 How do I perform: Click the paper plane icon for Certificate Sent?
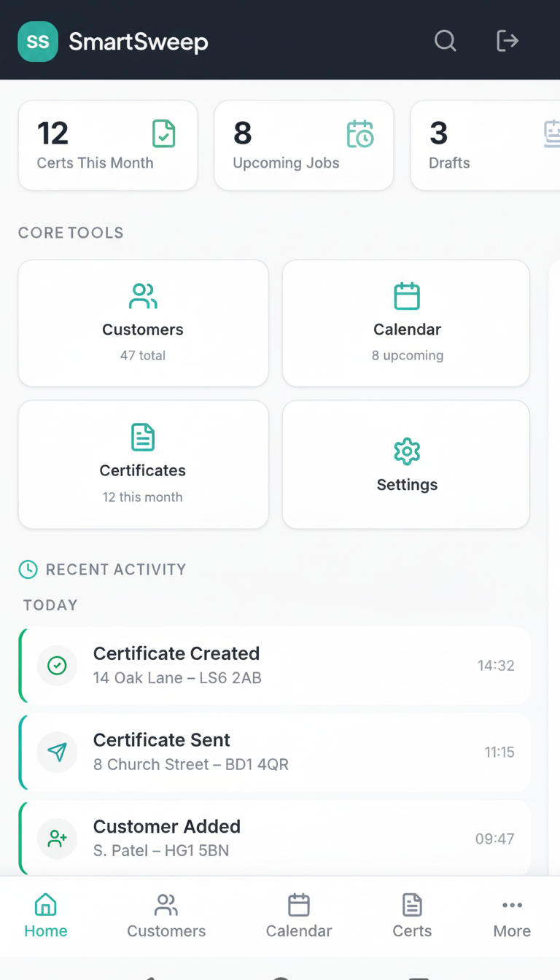pyautogui.click(x=57, y=752)
